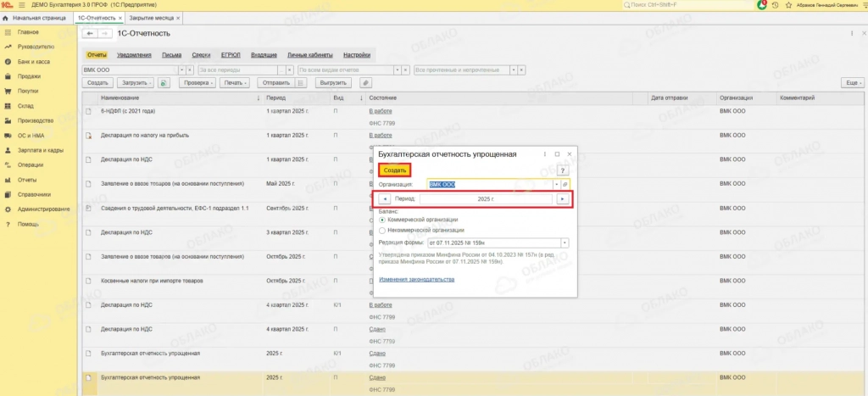868x396 pixels.
Task: Click yellow Создать button in dialog
Action: point(395,170)
